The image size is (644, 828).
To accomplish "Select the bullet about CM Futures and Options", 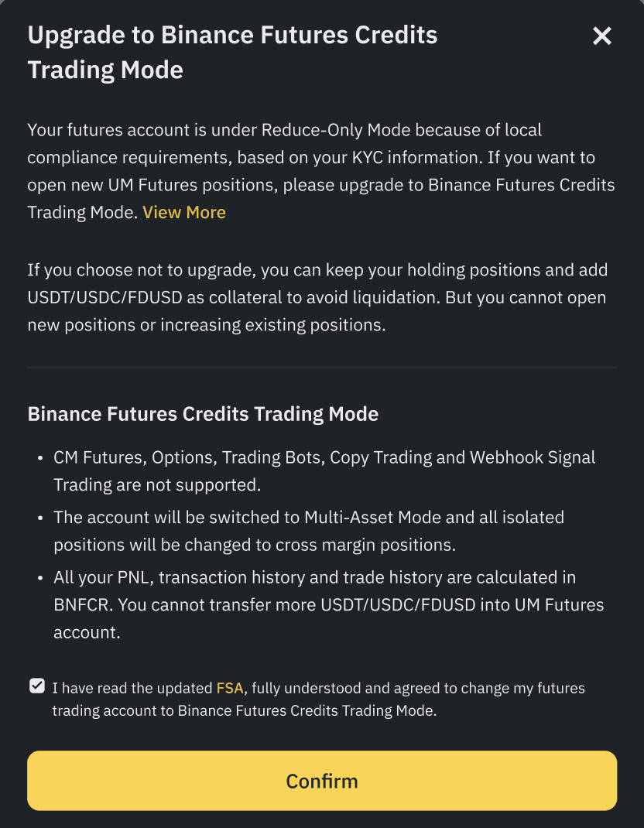I will (324, 470).
